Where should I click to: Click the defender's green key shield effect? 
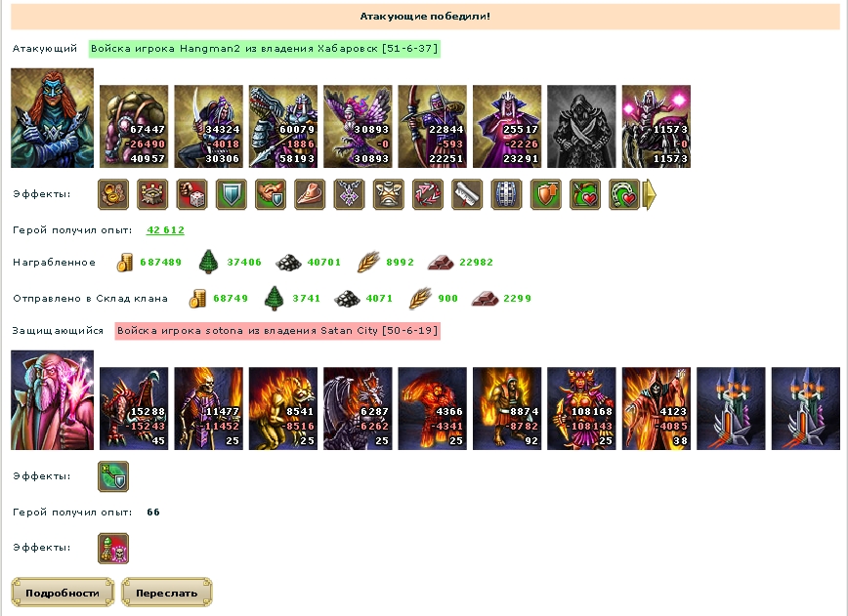(x=113, y=476)
